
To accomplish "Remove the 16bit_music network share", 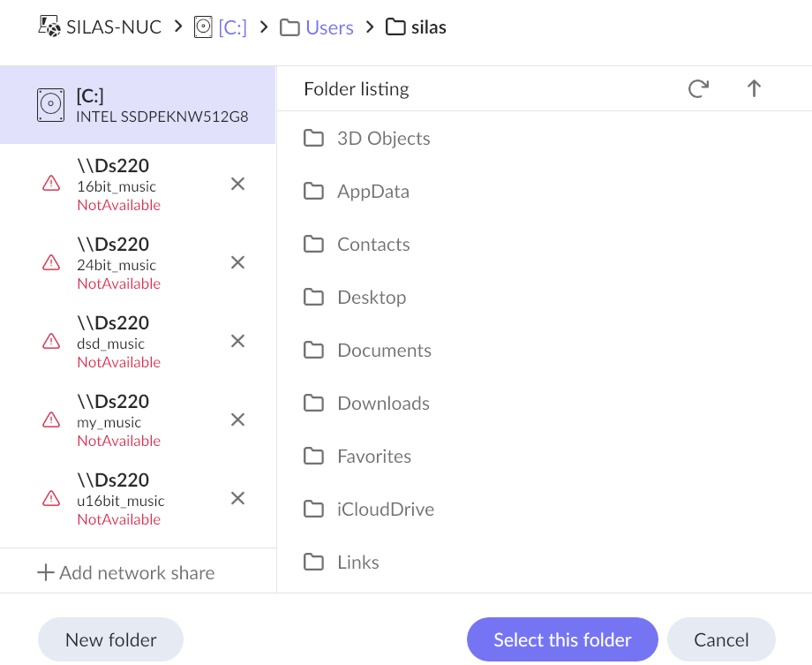I will pos(237,184).
